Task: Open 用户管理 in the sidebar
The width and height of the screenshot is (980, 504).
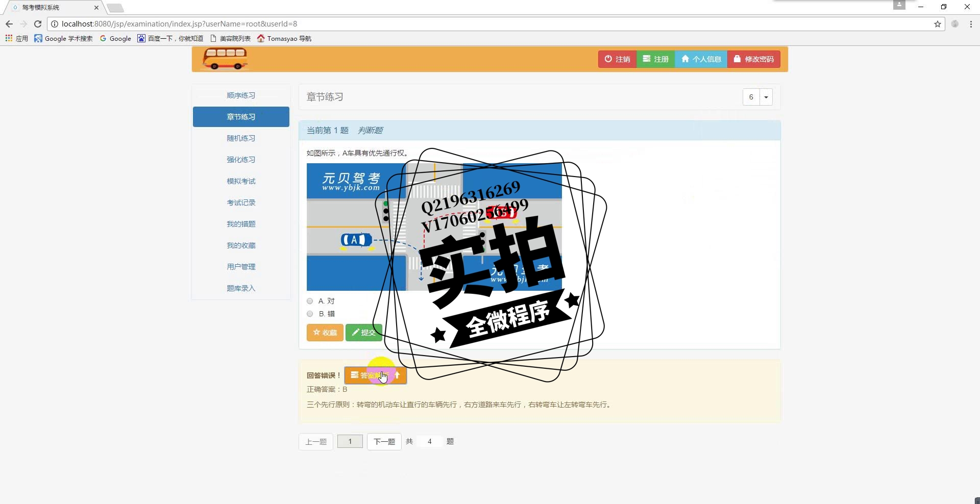Action: [241, 267]
